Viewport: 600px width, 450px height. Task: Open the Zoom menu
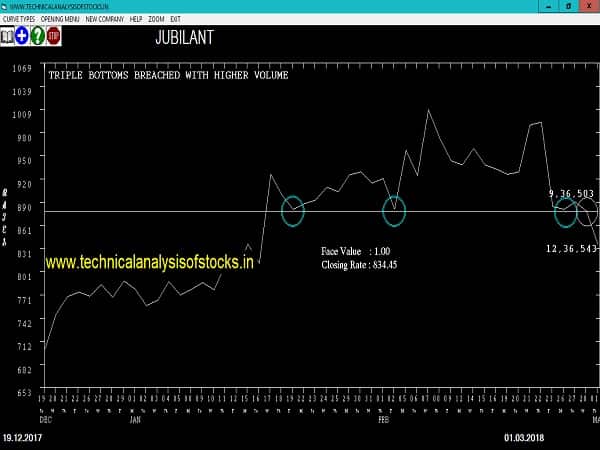156,19
